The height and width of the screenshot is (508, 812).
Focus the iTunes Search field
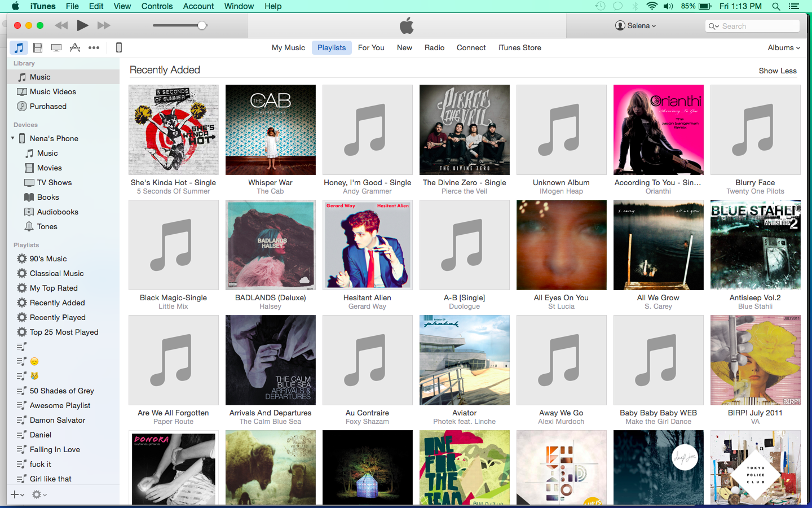coord(752,26)
